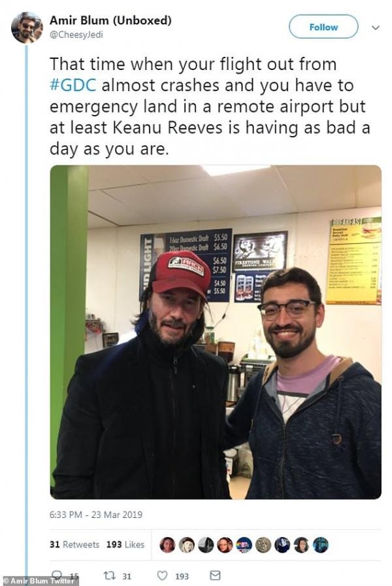Click the direct message envelope icon

216,575
